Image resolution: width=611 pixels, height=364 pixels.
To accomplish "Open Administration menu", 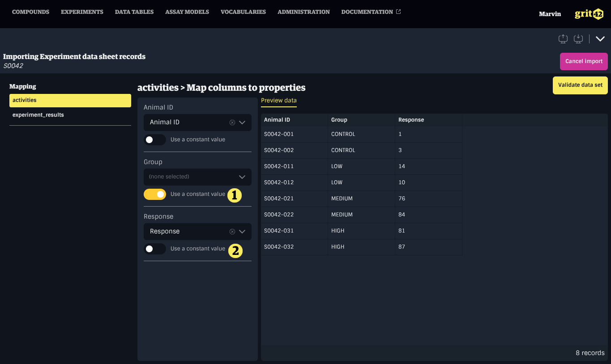I will pos(303,12).
